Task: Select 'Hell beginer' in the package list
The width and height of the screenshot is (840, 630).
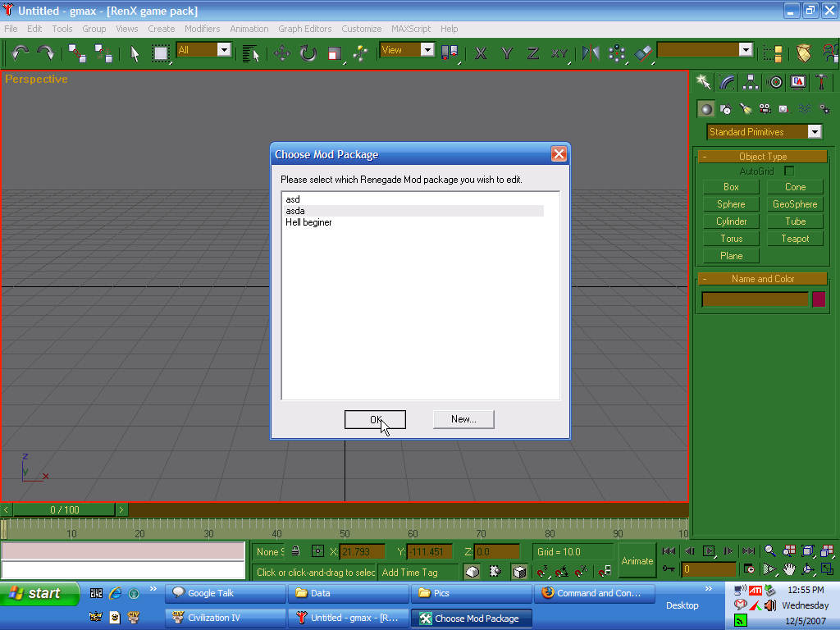Action: click(x=308, y=222)
